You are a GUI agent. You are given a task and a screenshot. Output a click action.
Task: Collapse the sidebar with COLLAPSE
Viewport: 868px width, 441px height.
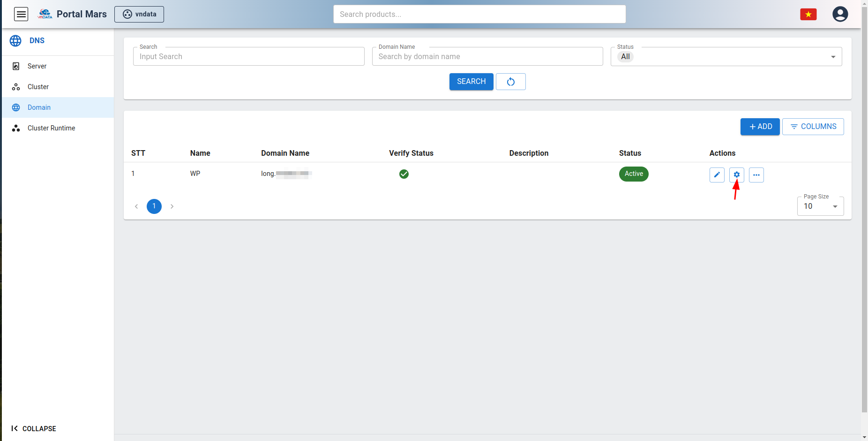(34, 428)
